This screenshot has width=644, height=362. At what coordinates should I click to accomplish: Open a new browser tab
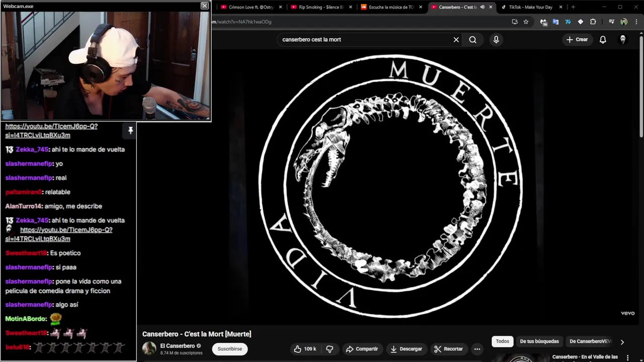[573, 7]
